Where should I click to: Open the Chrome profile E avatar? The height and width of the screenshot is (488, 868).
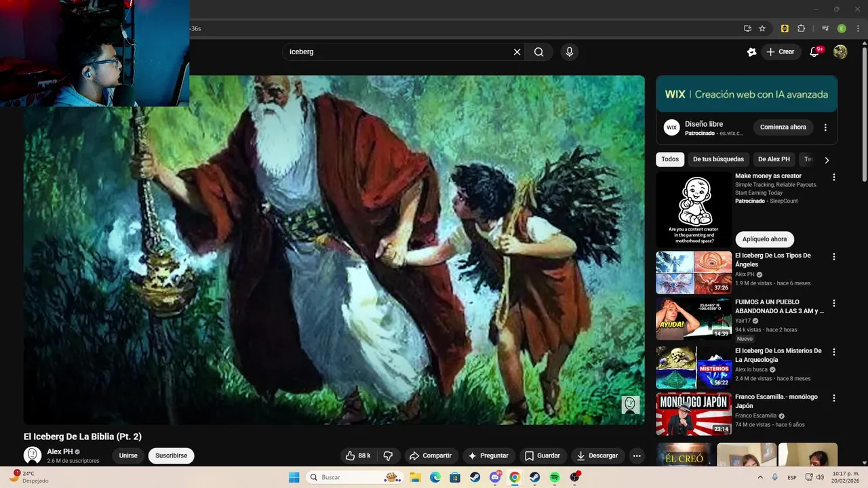[x=842, y=28]
